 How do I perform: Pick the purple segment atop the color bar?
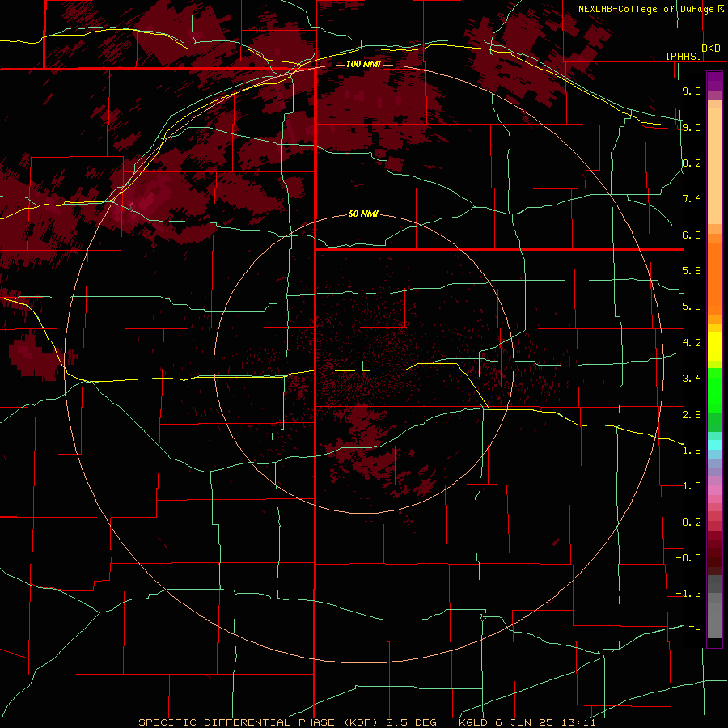pyautogui.click(x=714, y=81)
